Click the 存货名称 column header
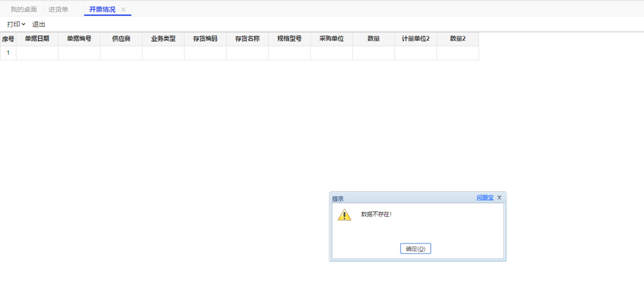 pyautogui.click(x=247, y=39)
